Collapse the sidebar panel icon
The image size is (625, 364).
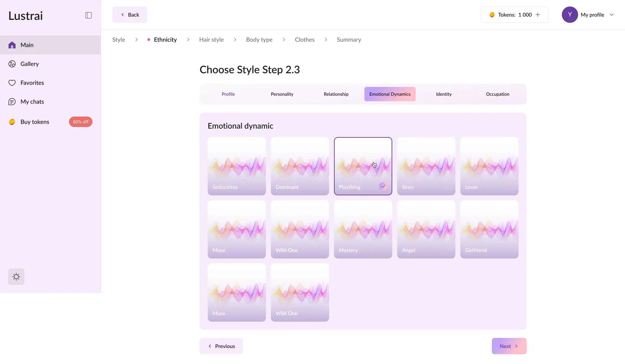tap(89, 15)
